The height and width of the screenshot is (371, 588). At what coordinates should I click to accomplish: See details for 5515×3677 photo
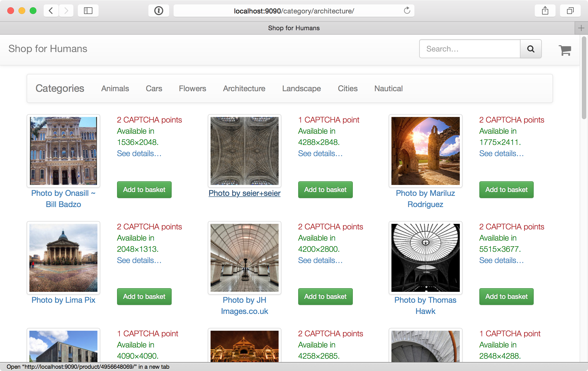point(501,260)
